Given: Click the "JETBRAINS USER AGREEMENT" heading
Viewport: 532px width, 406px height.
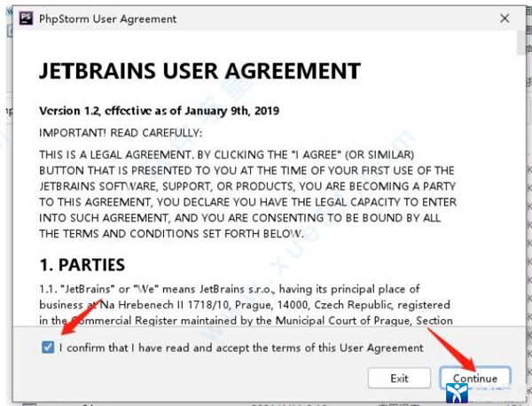Looking at the screenshot, I should click(199, 71).
